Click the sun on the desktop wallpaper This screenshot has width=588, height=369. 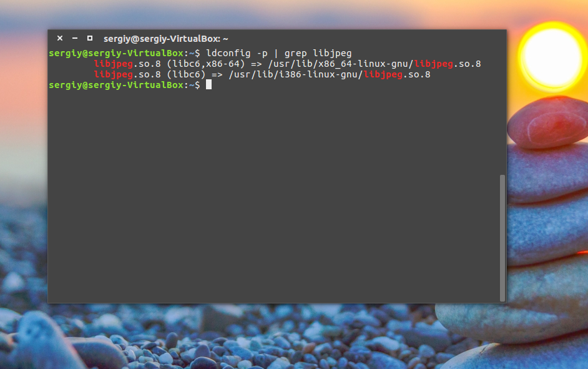552,56
